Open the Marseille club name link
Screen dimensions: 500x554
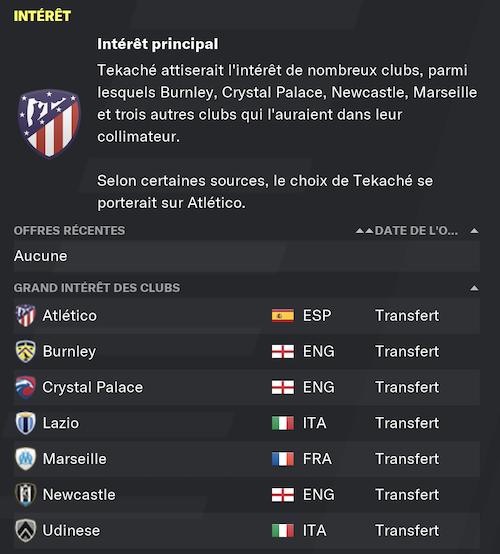pyautogui.click(x=75, y=459)
